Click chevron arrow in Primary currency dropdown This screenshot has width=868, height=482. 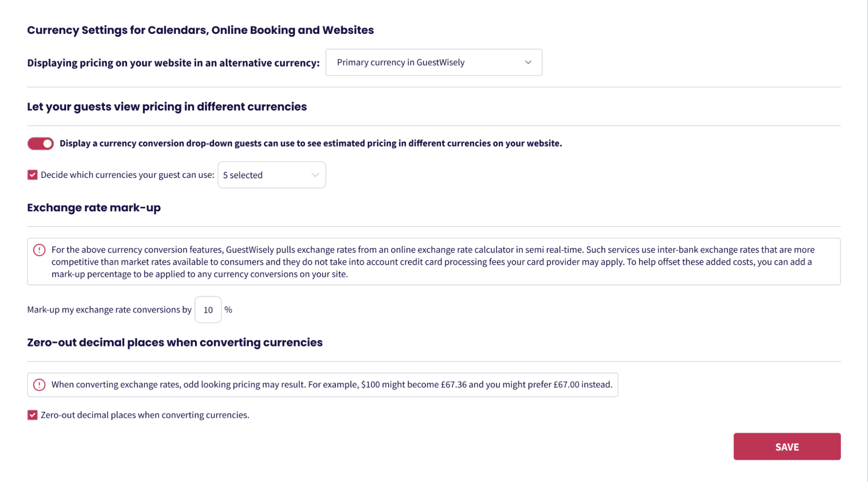coord(528,62)
